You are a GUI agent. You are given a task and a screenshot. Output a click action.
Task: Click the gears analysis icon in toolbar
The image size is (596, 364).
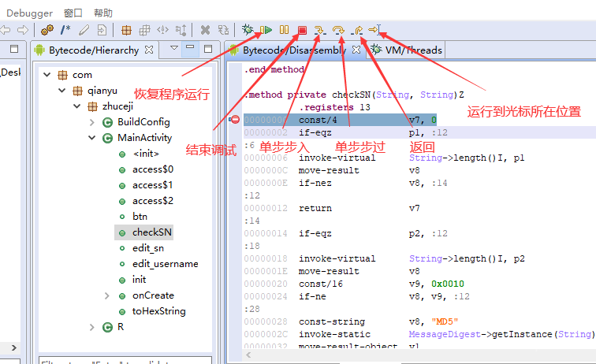coord(47,30)
